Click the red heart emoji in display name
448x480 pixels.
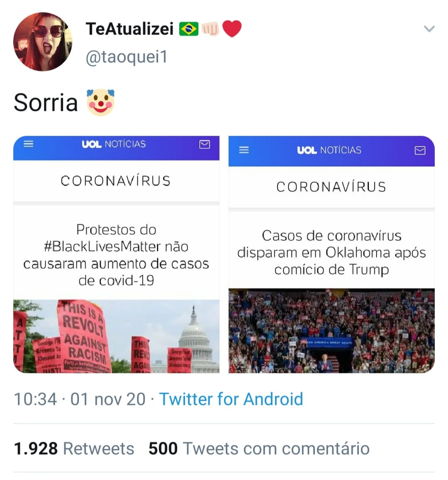point(231,29)
